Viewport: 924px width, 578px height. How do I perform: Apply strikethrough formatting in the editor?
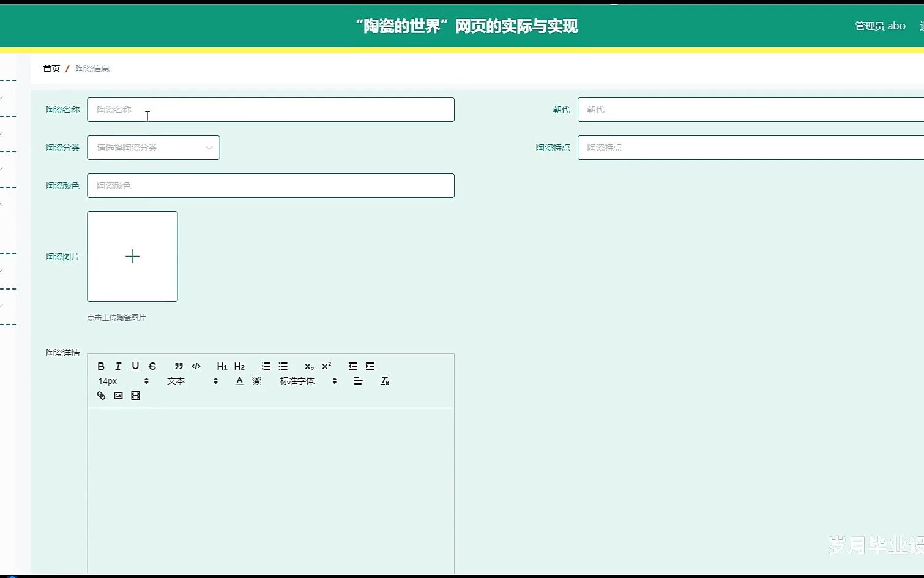coord(152,366)
